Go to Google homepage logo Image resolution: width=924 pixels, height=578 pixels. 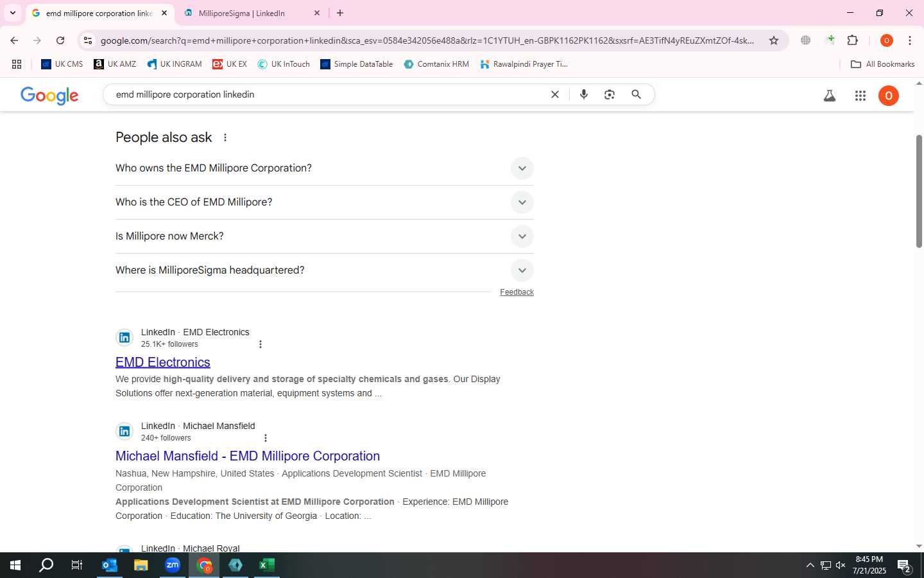pos(49,96)
